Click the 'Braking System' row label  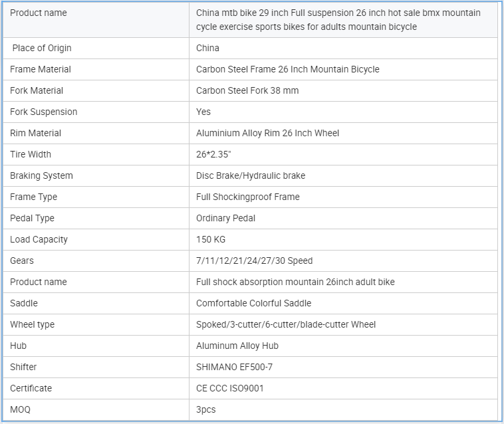point(41,175)
